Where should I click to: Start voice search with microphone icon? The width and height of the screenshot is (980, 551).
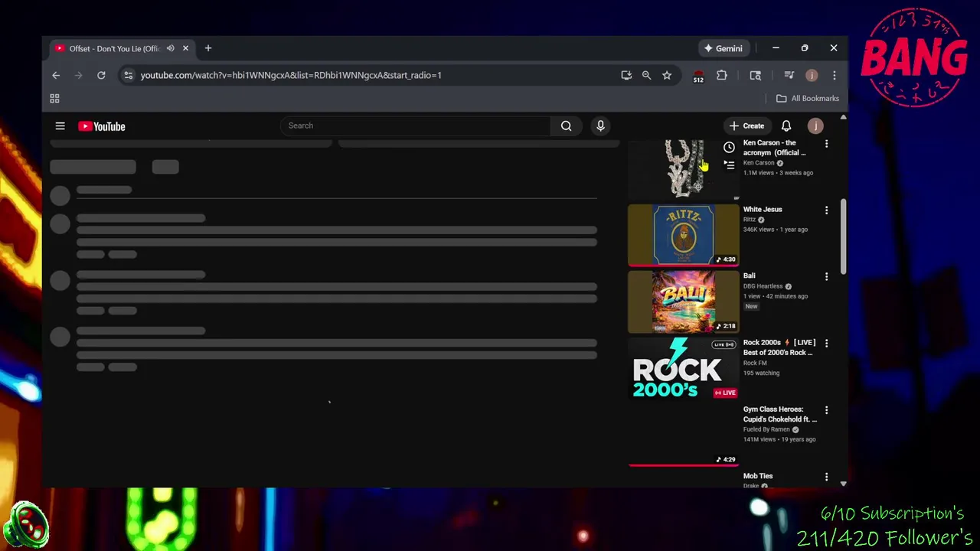pyautogui.click(x=600, y=126)
